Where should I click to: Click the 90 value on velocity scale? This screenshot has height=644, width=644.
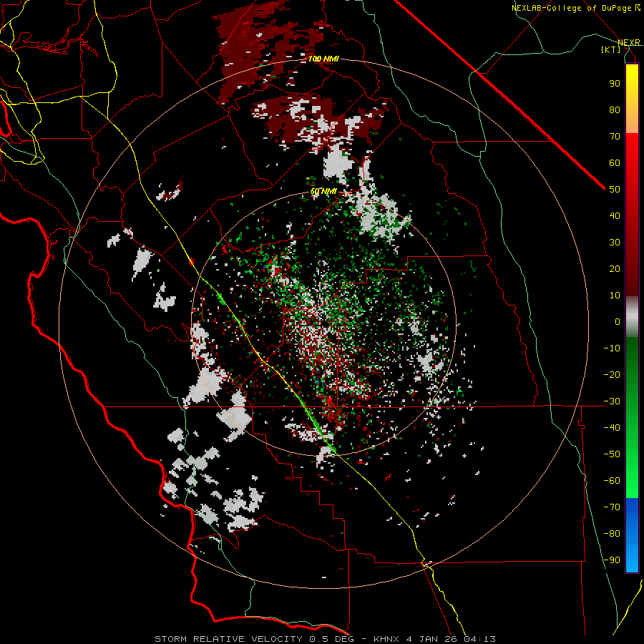click(615, 84)
